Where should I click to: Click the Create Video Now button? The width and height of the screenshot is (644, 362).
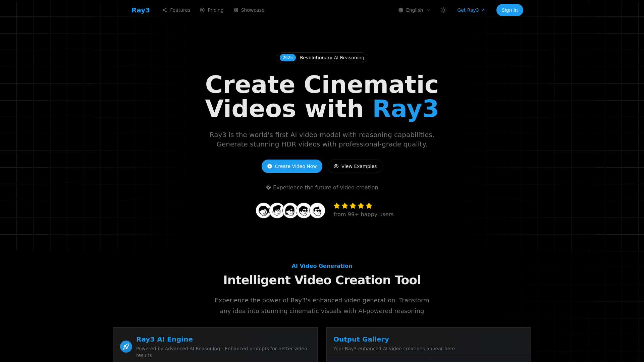292,166
